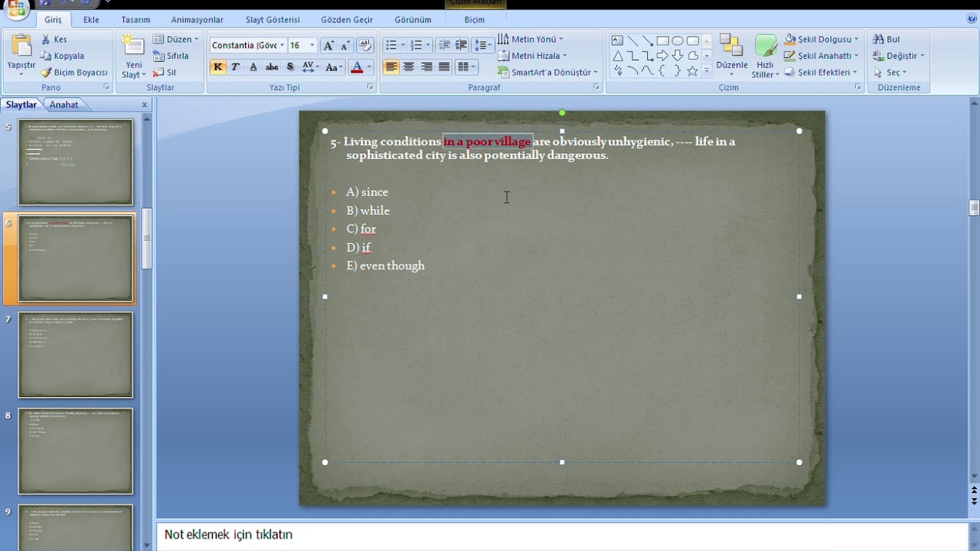Select the Biçim Boyacısı format painter
Screen dimensions: 980x551
(46, 73)
